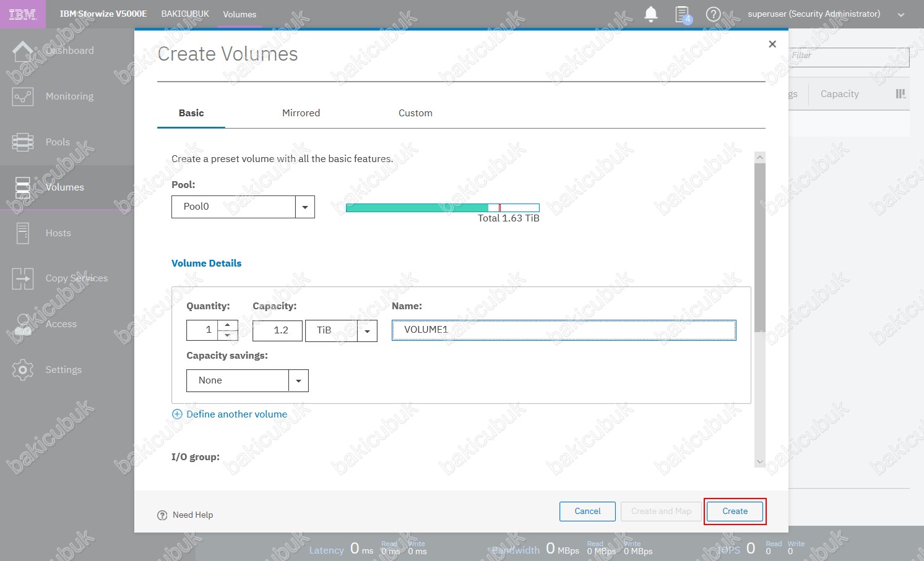Image resolution: width=924 pixels, height=561 pixels.
Task: Click the Total 1.63 TiB text
Action: pos(509,218)
